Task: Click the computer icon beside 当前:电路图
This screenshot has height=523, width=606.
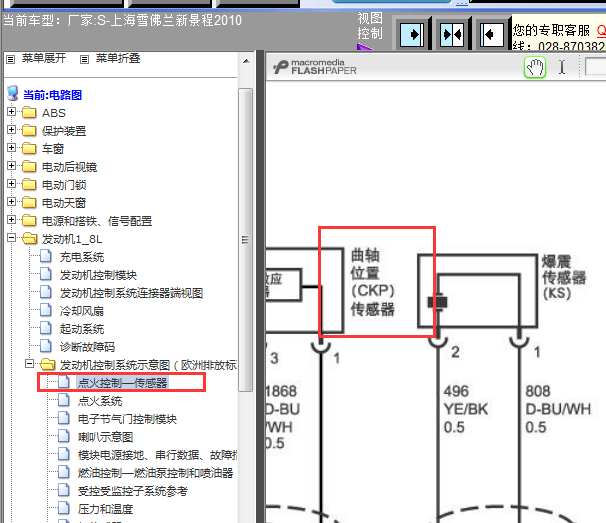Action: pos(13,93)
